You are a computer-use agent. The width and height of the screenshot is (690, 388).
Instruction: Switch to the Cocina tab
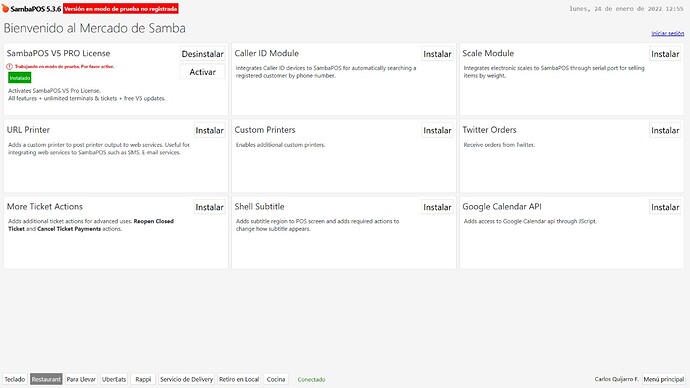[x=276, y=379]
